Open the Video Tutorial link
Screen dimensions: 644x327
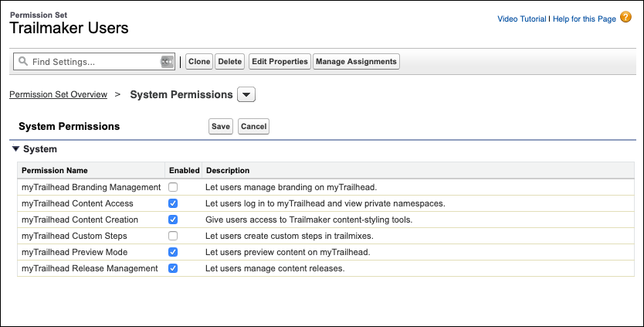click(521, 19)
